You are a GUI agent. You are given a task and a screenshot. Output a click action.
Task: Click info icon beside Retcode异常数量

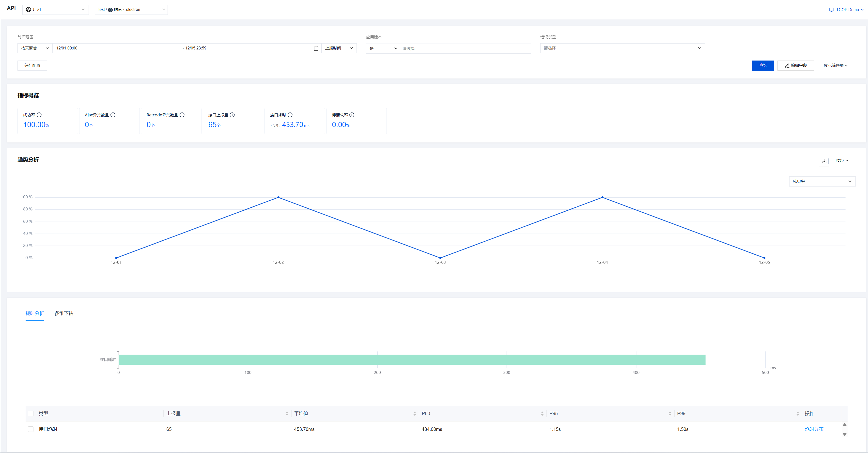point(182,115)
